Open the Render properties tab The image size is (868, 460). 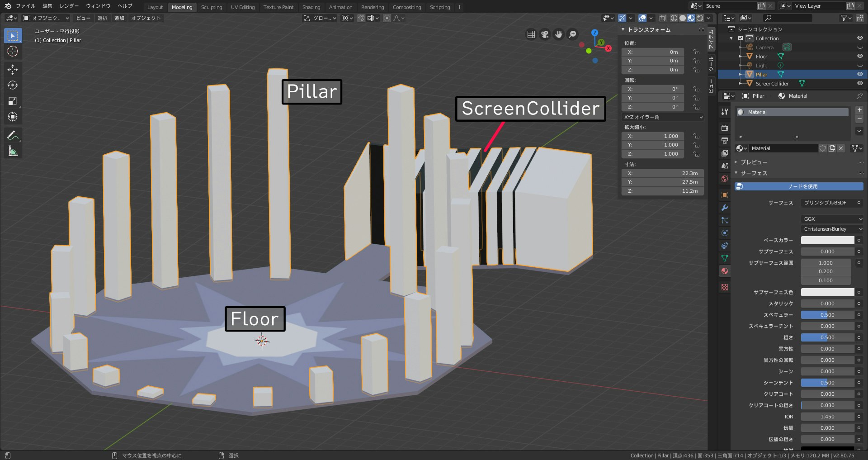(x=724, y=128)
